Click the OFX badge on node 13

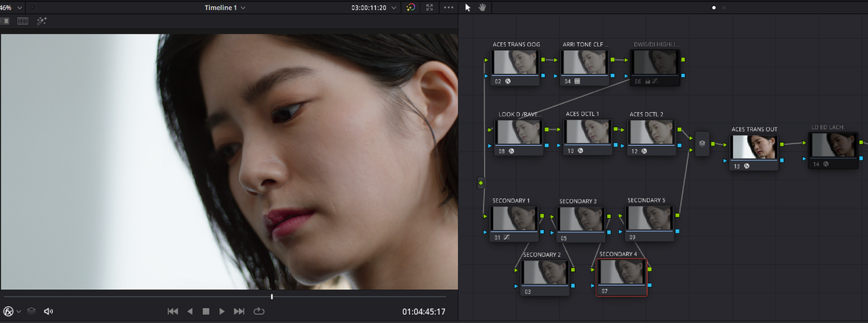click(747, 165)
